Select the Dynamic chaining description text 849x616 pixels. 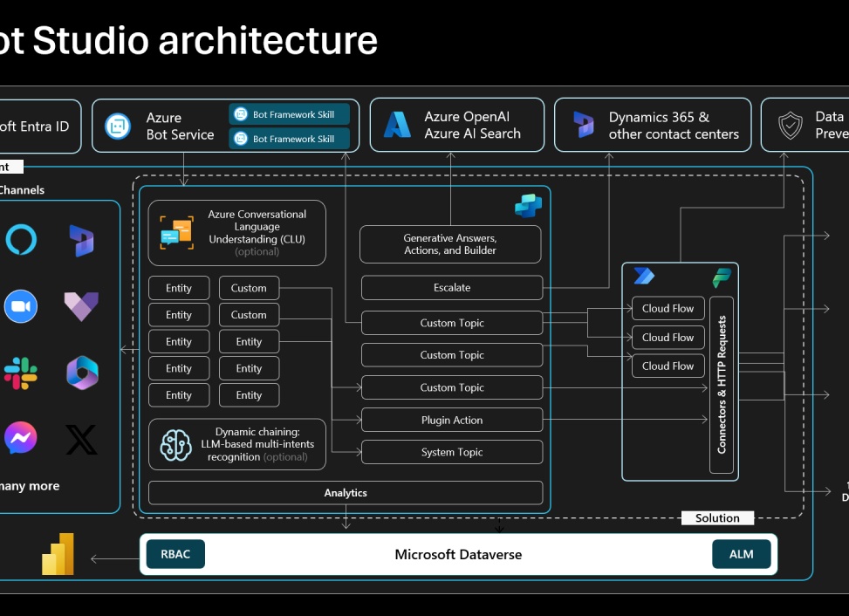tap(257, 444)
